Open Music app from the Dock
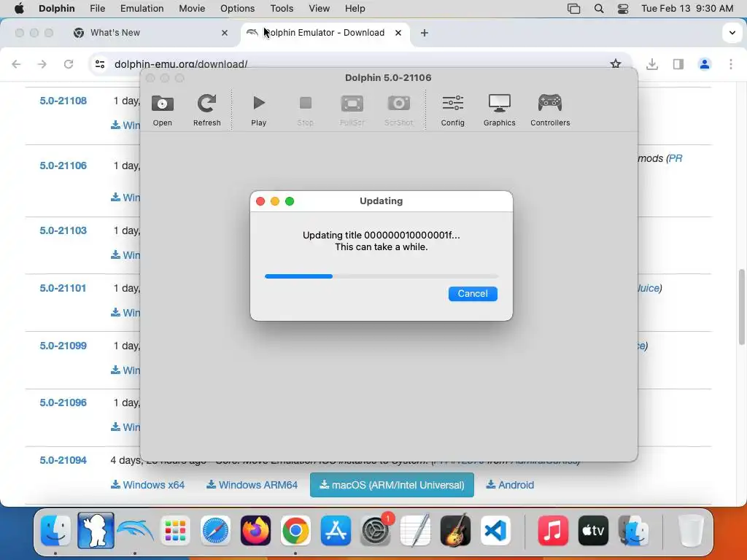This screenshot has width=747, height=560. 553,531
